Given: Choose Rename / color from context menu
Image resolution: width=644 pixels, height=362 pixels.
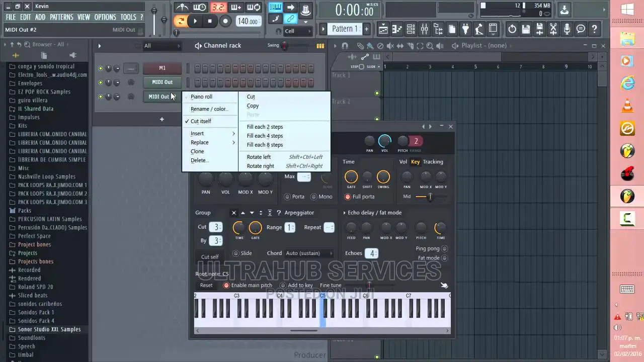Looking at the screenshot, I should point(210,109).
